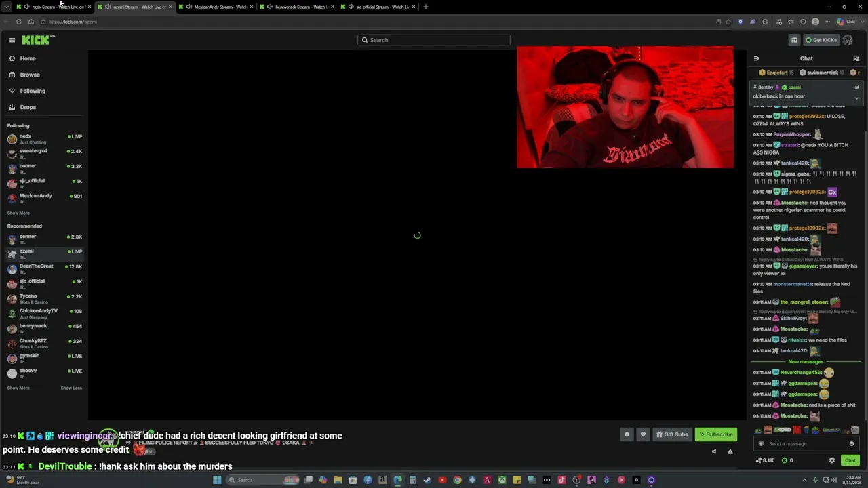Image resolution: width=868 pixels, height=488 pixels.
Task: Open the taskbar volume control
Action: (x=834, y=480)
